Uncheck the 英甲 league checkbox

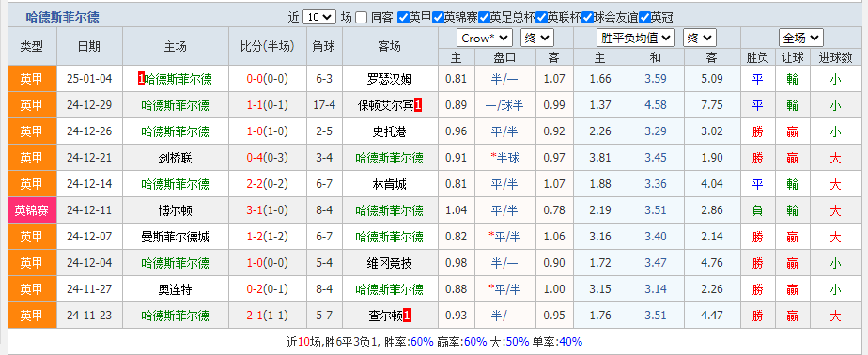pos(403,17)
